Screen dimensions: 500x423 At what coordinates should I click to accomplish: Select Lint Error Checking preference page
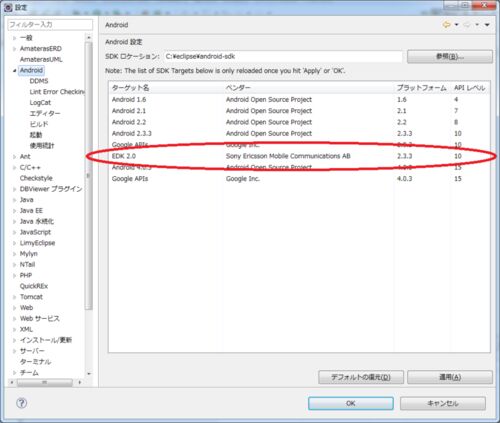(57, 92)
